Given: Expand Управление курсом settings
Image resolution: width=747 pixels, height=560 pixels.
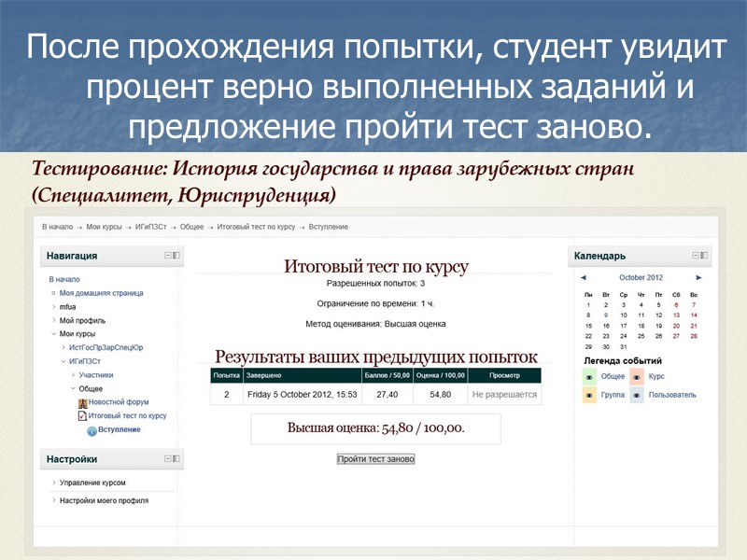Looking at the screenshot, I should pyautogui.click(x=54, y=483).
